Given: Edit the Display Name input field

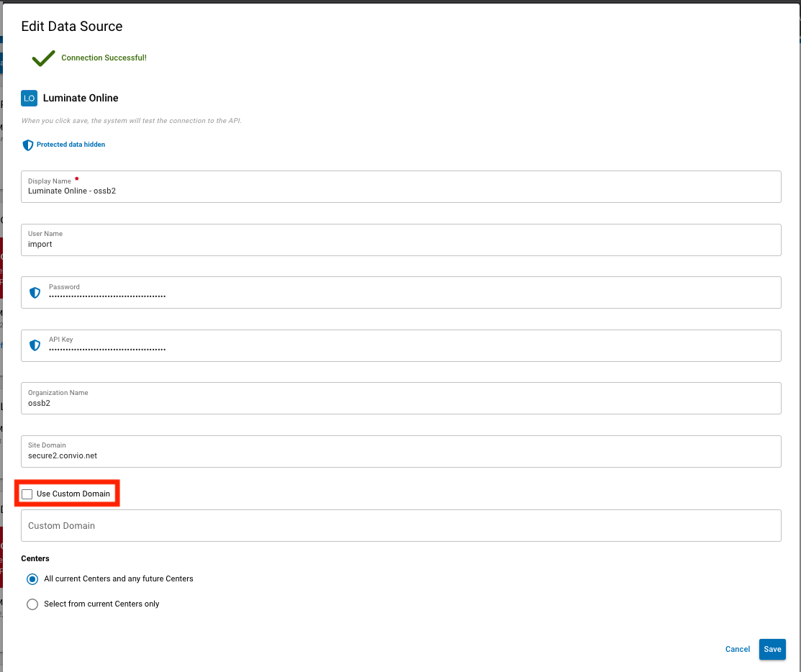Looking at the screenshot, I should [401, 186].
